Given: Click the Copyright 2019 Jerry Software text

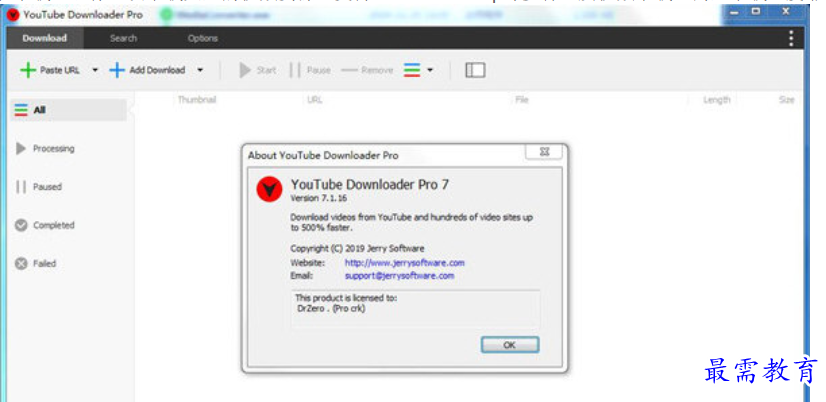Looking at the screenshot, I should point(357,248).
